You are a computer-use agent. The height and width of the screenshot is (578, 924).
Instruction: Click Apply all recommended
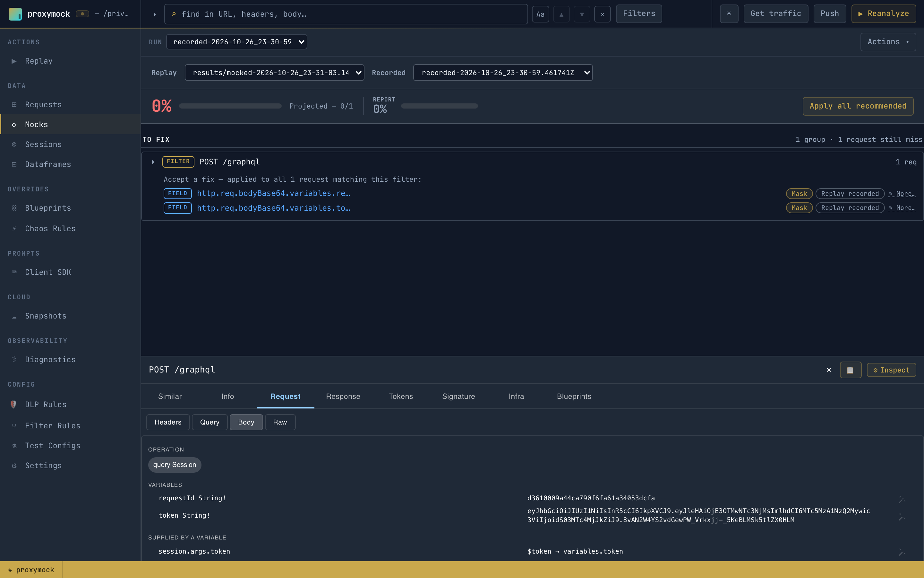pos(858,106)
